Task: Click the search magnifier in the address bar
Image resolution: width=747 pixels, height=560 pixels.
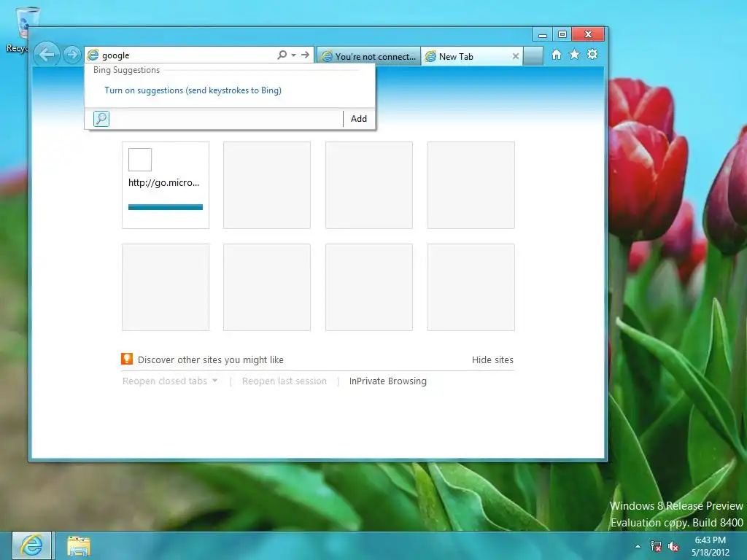Action: 282,55
